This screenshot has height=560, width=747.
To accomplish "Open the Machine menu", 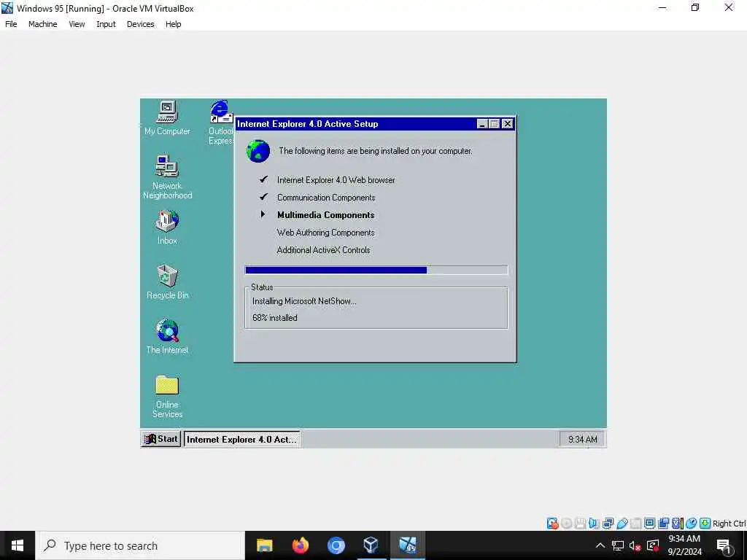I will (43, 24).
